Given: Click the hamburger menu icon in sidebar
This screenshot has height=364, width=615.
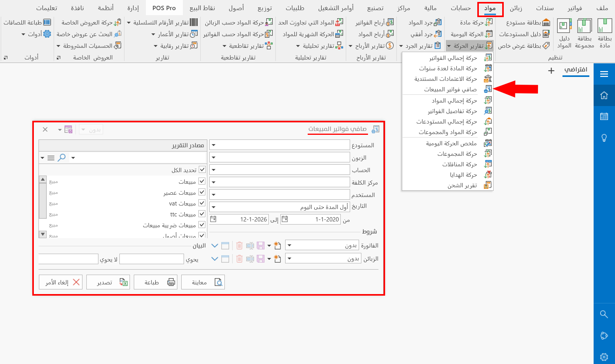Looking at the screenshot, I should click(604, 74).
